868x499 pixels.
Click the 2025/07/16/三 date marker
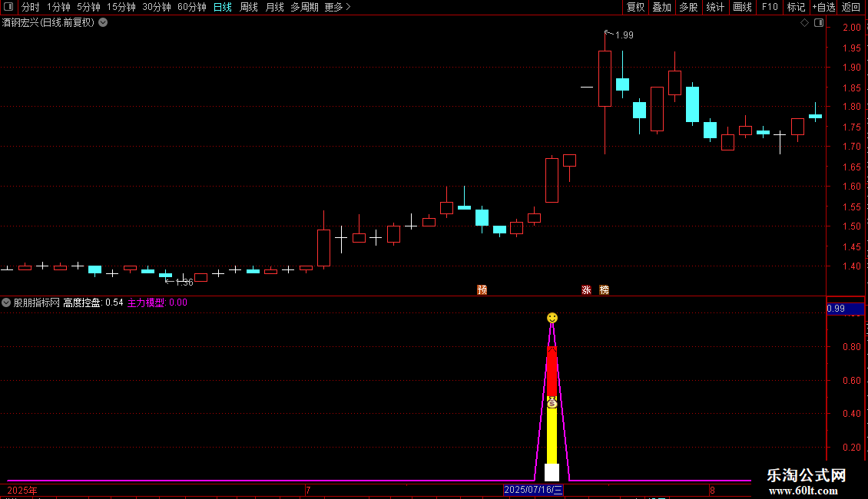[533, 490]
